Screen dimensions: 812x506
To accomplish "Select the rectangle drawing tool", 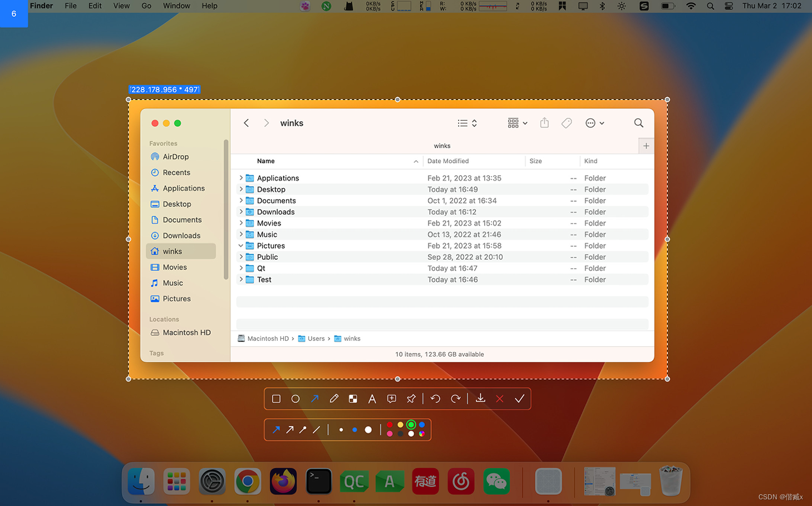I will (x=276, y=399).
